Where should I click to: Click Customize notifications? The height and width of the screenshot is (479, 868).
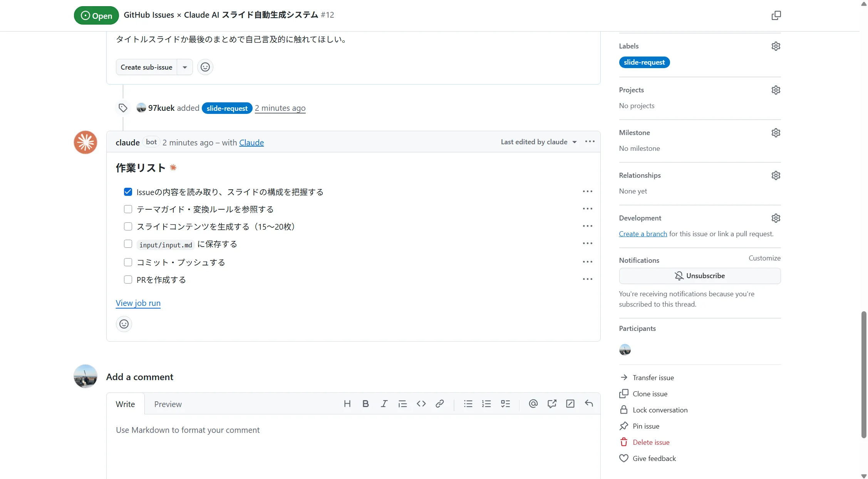764,258
